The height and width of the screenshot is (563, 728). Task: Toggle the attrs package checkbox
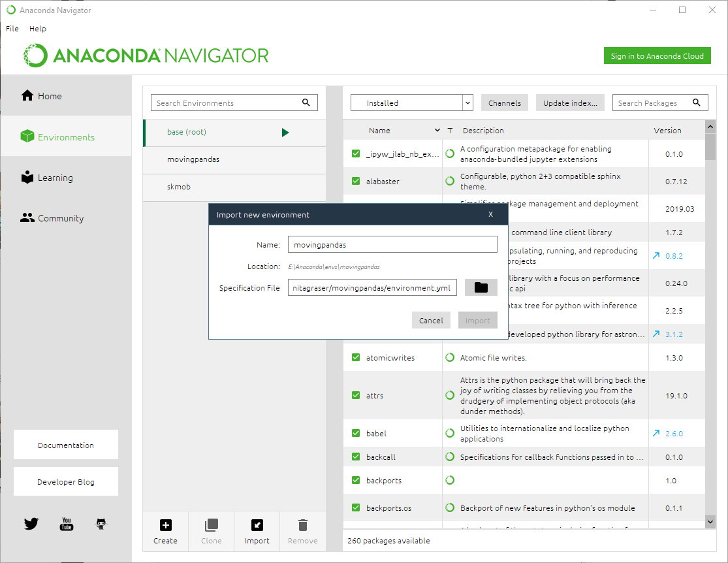click(x=356, y=395)
